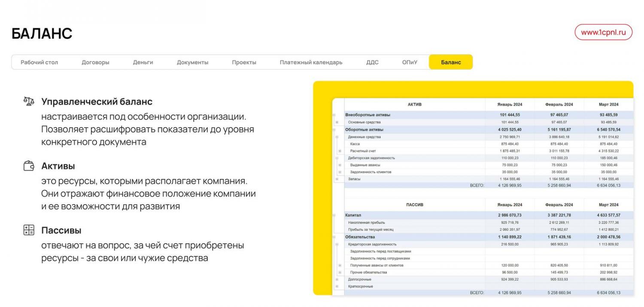The image size is (644, 307).
Task: Click the scales icon beside Управленческий баланс
Action: (x=28, y=102)
